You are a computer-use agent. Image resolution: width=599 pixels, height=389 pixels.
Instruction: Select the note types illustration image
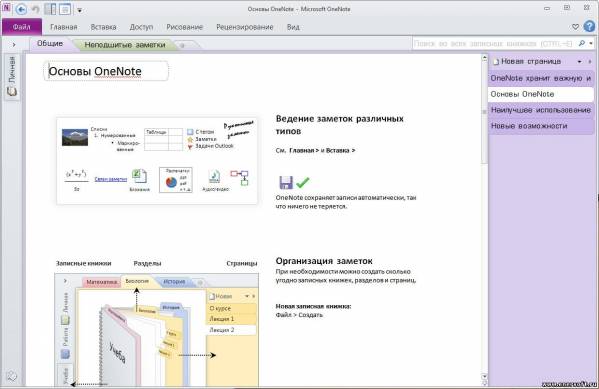pos(157,160)
